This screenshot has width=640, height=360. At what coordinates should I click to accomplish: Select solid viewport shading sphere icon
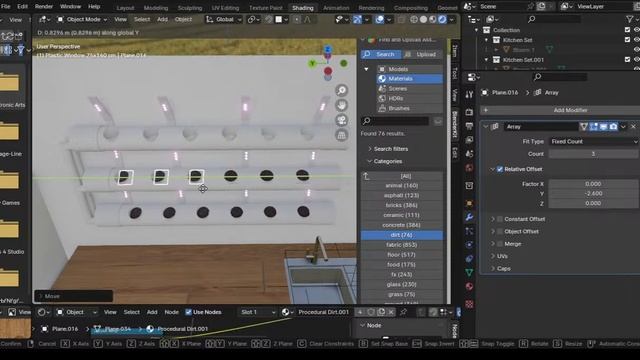423,19
